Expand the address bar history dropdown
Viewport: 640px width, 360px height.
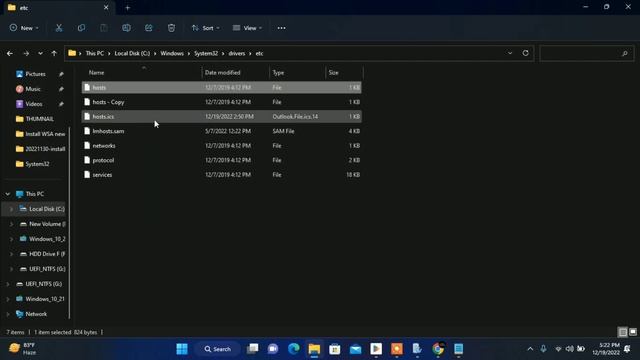click(510, 53)
